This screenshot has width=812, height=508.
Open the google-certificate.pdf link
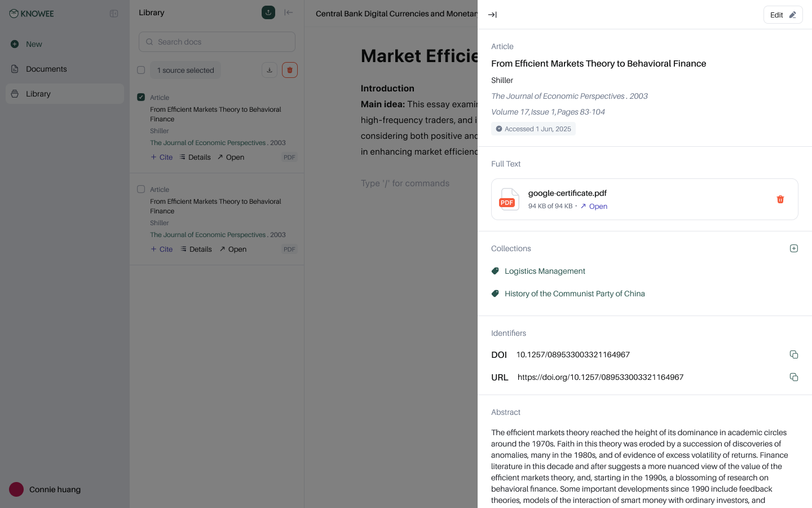594,207
